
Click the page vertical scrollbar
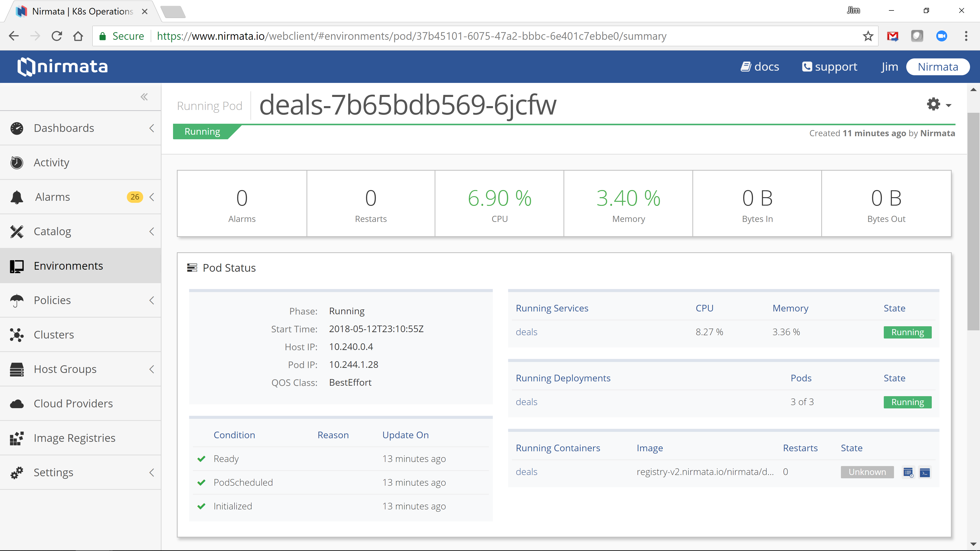pyautogui.click(x=973, y=221)
